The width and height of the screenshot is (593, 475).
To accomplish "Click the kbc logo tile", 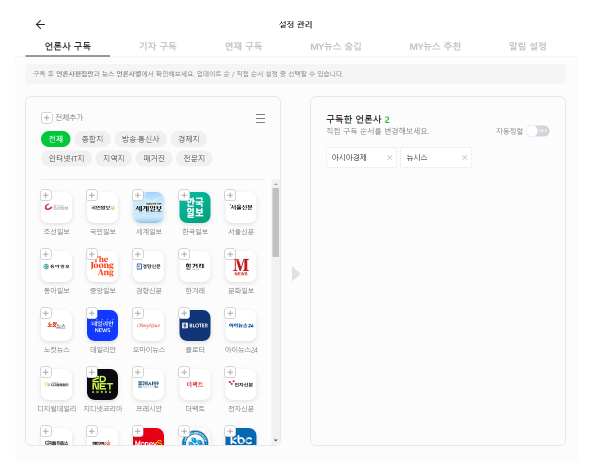I will click(241, 437).
